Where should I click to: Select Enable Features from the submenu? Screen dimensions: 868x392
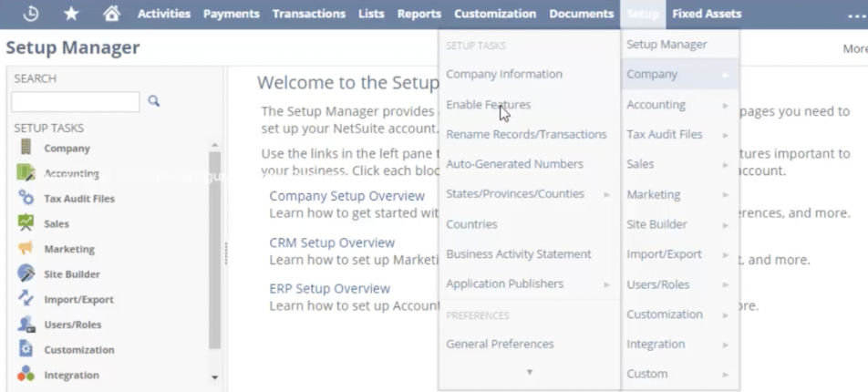click(x=488, y=105)
